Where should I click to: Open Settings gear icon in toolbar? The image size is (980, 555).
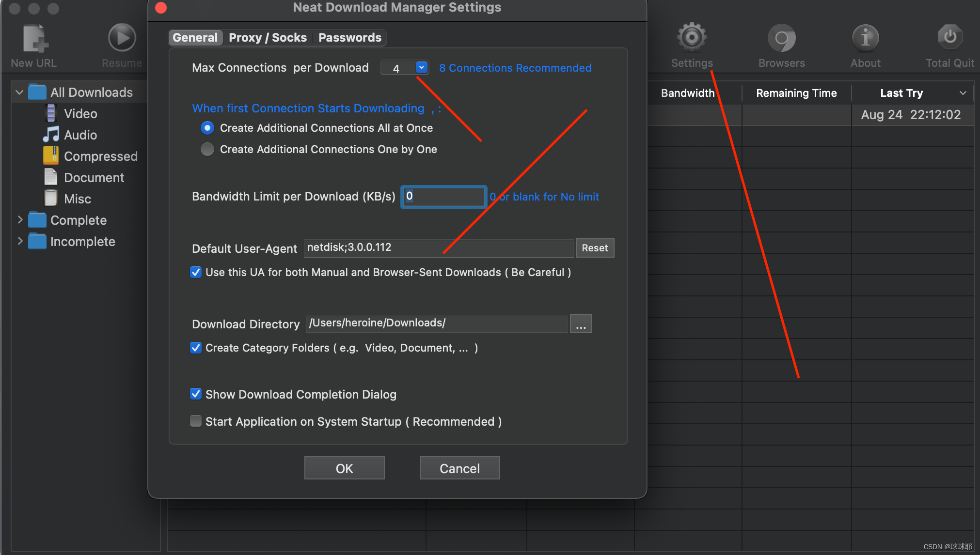pyautogui.click(x=692, y=38)
